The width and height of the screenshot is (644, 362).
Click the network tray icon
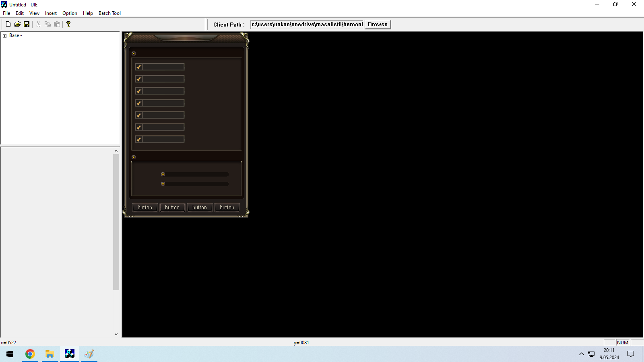pyautogui.click(x=591, y=354)
